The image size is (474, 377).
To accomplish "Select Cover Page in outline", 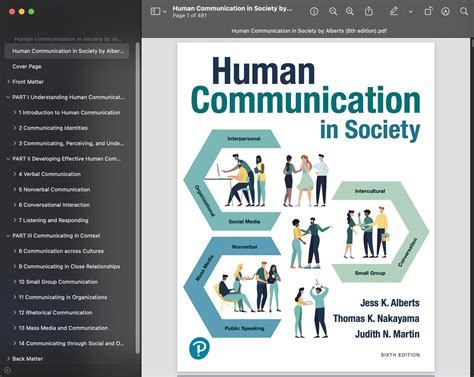I will (x=27, y=66).
